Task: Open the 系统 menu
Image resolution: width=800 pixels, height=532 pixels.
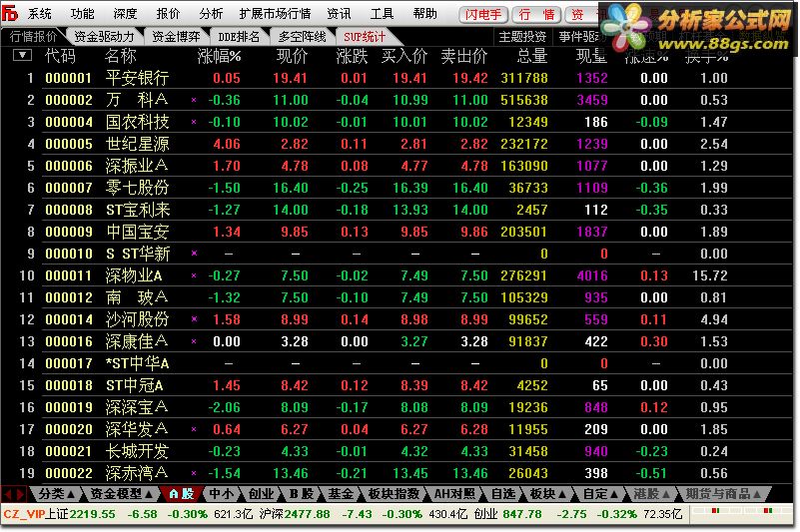Action: pos(40,14)
